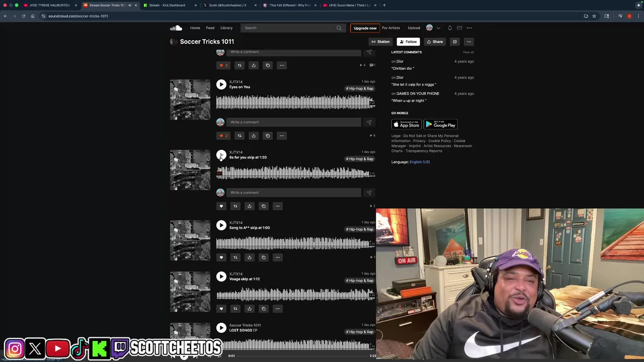Open more options for Eyes on You
Viewport: 644px width, 362px height.
coord(282,136)
